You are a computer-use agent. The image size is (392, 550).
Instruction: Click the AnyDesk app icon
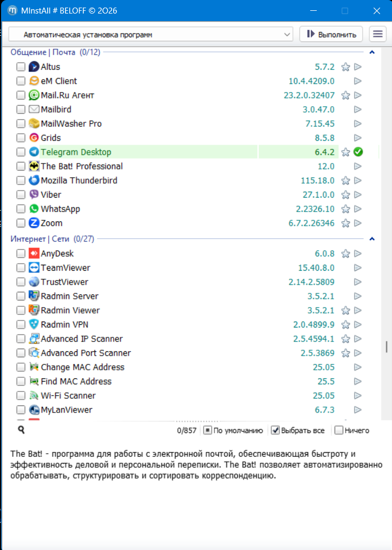pos(34,253)
